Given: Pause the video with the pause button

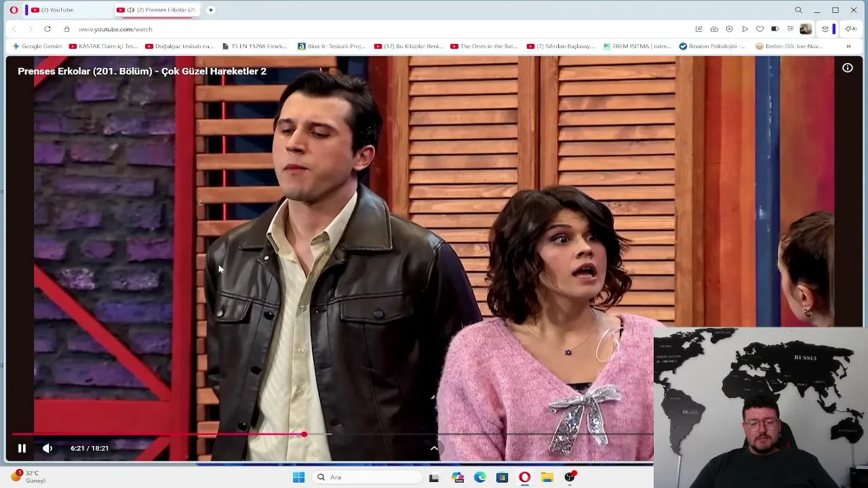Looking at the screenshot, I should click(22, 448).
